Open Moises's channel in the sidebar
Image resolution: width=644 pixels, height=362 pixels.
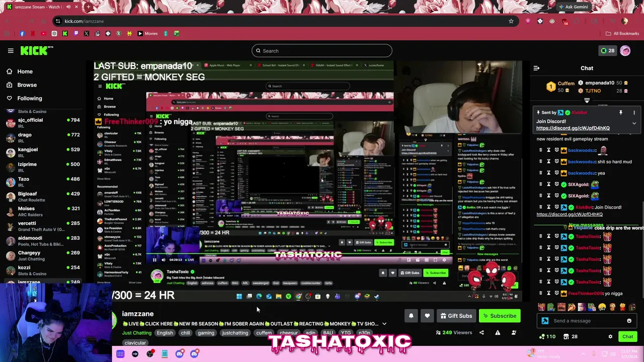43,211
